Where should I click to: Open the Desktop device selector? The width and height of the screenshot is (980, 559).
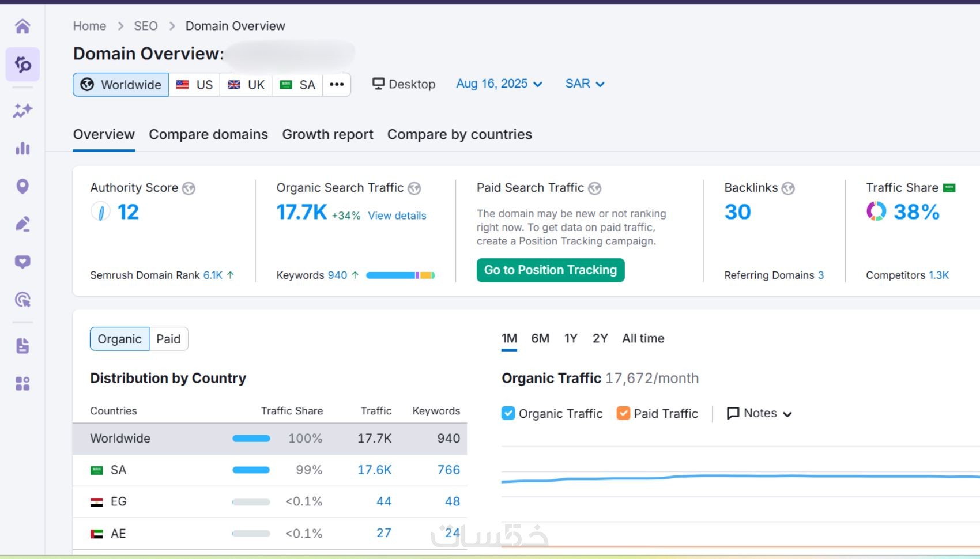pos(404,84)
